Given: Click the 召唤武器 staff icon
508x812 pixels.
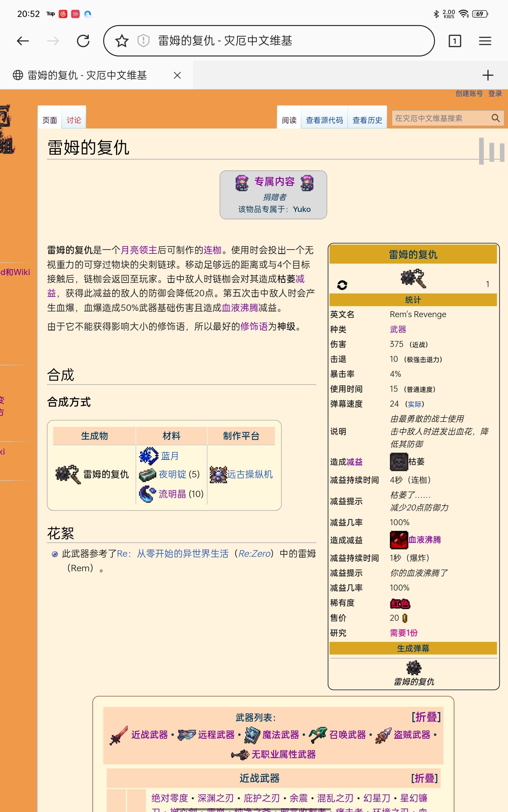Looking at the screenshot, I should (x=317, y=735).
